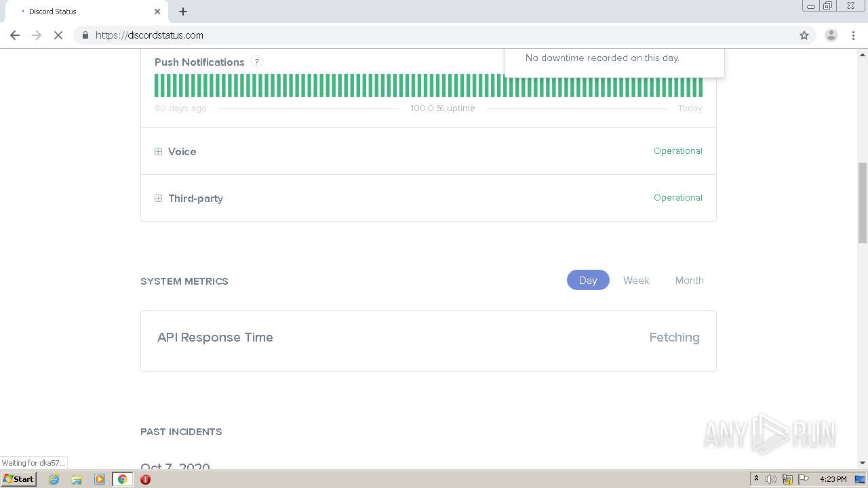This screenshot has height=488, width=868.
Task: Click Third-party's Operational status text
Action: 677,198
